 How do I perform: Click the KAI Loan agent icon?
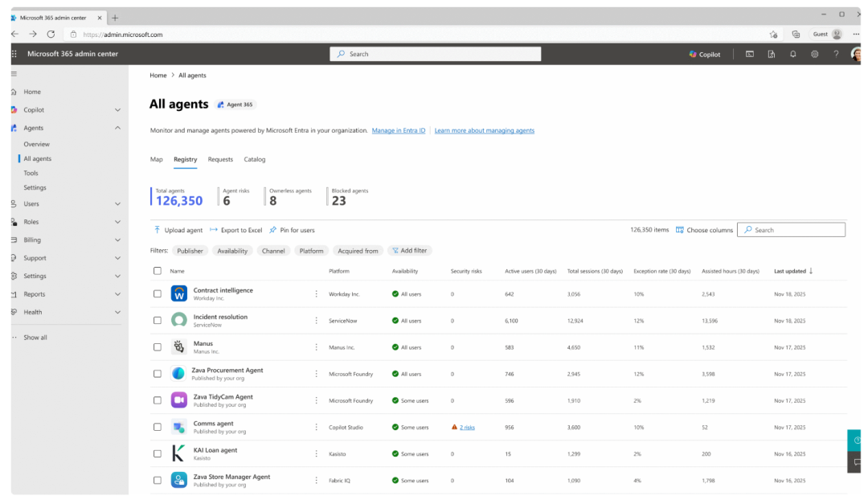[178, 453]
